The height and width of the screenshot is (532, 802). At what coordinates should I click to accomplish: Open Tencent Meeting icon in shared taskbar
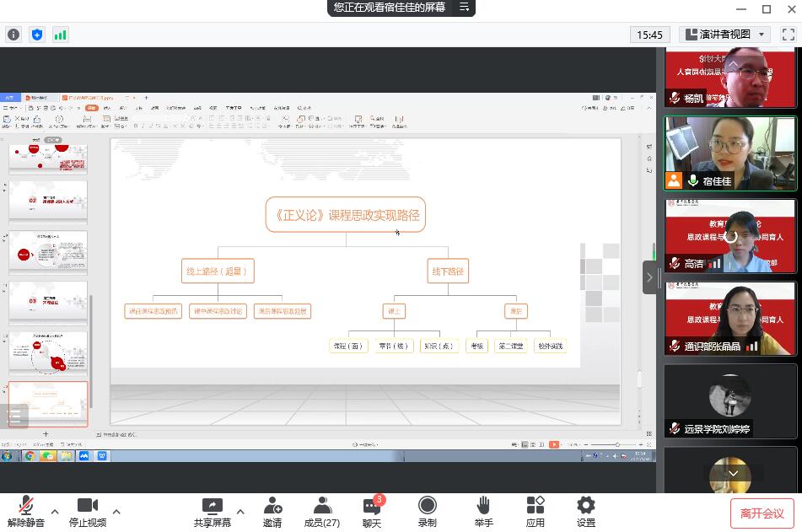point(83,456)
